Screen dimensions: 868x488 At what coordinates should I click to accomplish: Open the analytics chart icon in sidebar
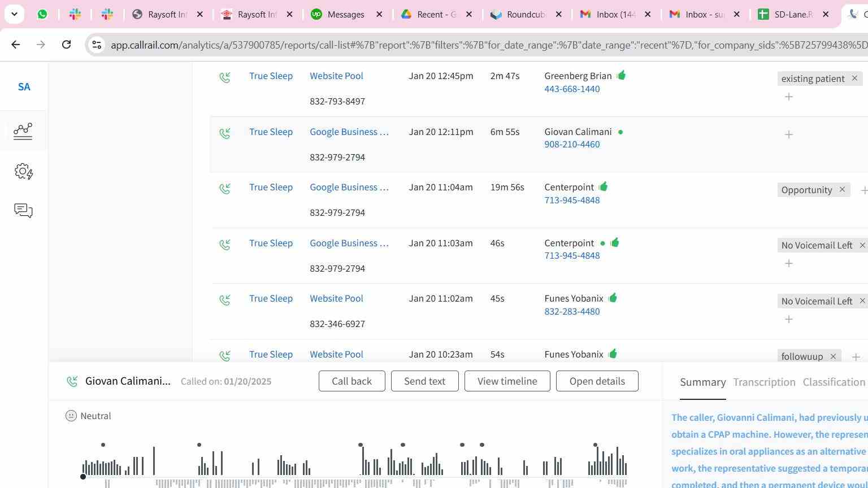[23, 131]
